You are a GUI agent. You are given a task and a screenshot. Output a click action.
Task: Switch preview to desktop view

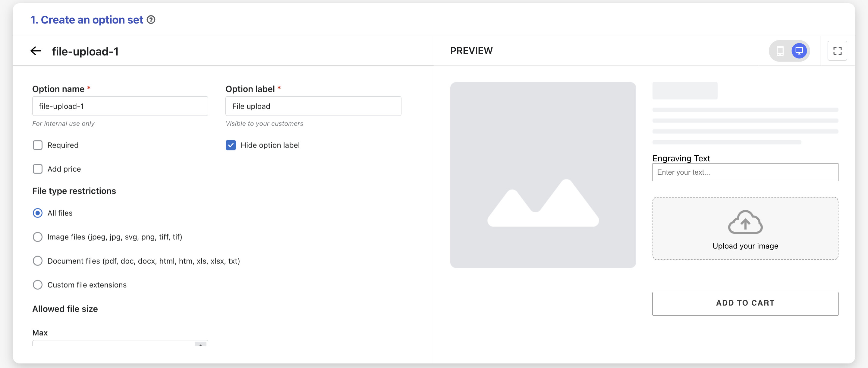tap(799, 51)
